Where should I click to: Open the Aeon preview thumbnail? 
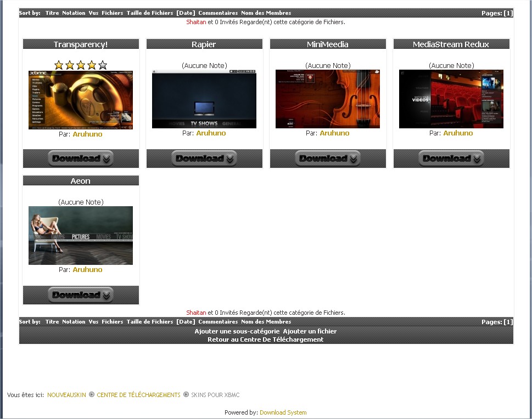tap(81, 236)
